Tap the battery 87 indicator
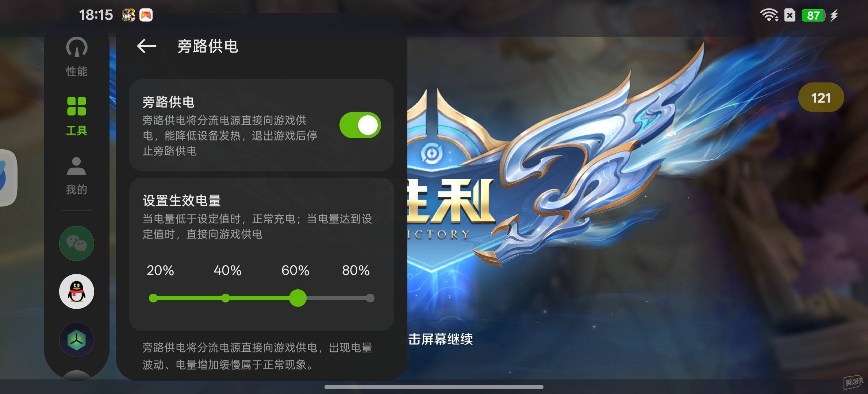The image size is (868, 394). [813, 15]
